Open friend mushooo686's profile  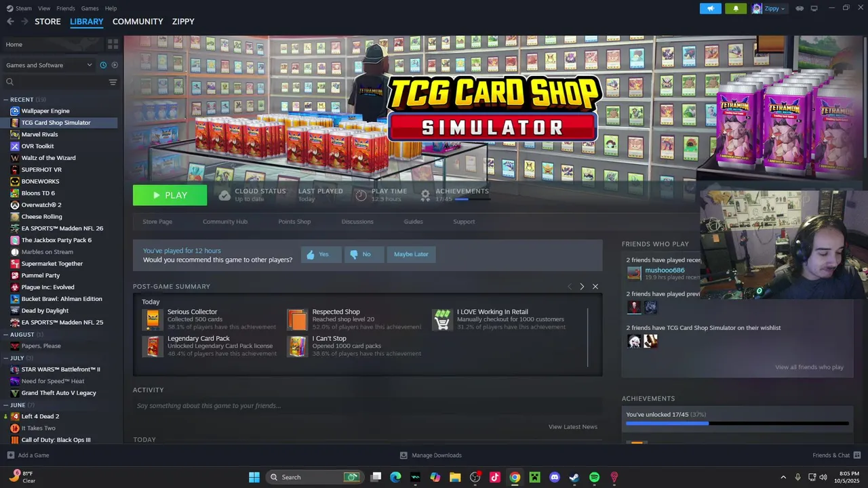pos(665,270)
